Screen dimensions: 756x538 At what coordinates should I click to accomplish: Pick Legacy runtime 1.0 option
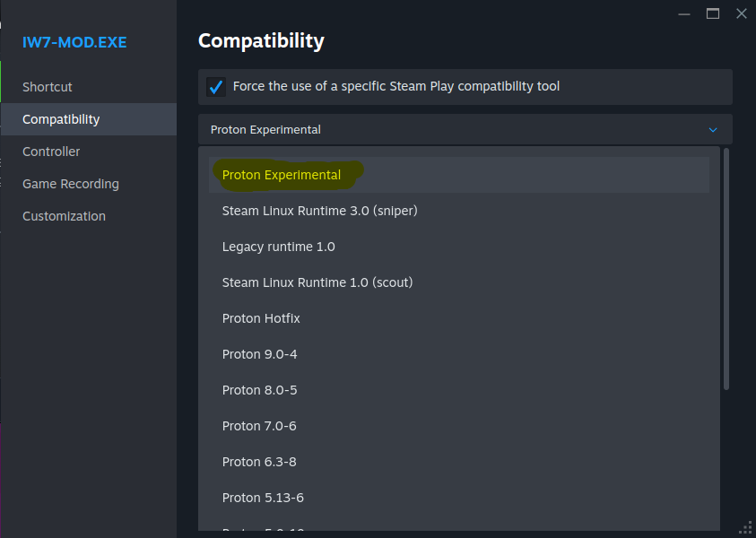click(279, 247)
